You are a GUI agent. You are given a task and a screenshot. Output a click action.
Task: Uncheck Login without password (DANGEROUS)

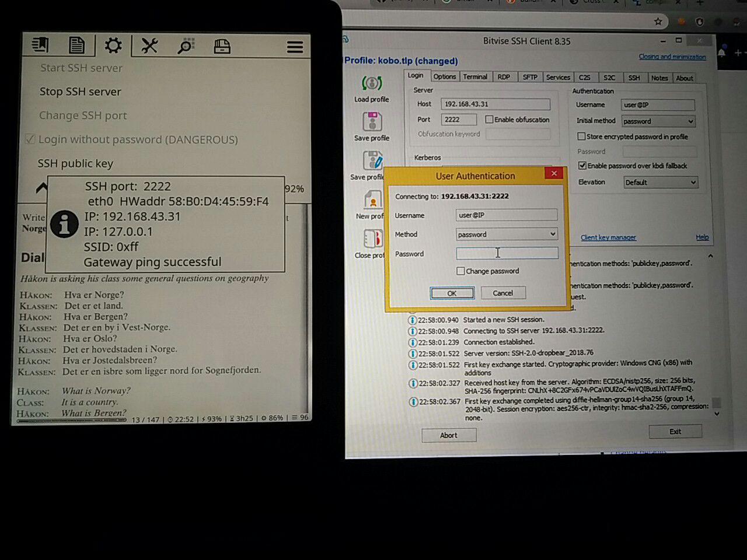coord(30,139)
